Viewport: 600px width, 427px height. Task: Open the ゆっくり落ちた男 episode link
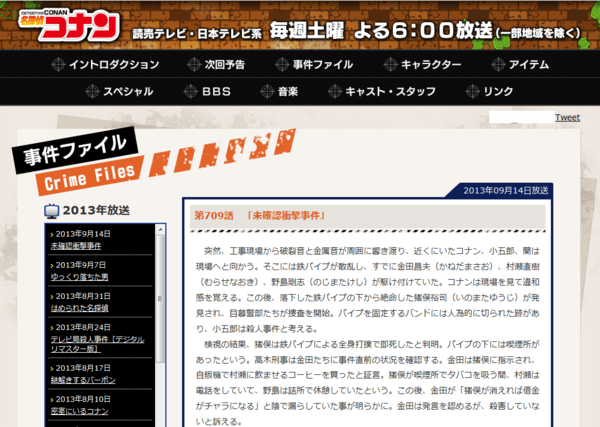[x=79, y=276]
